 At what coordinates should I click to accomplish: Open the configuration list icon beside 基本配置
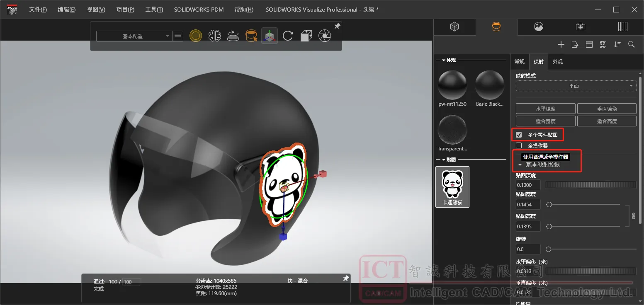click(x=178, y=36)
